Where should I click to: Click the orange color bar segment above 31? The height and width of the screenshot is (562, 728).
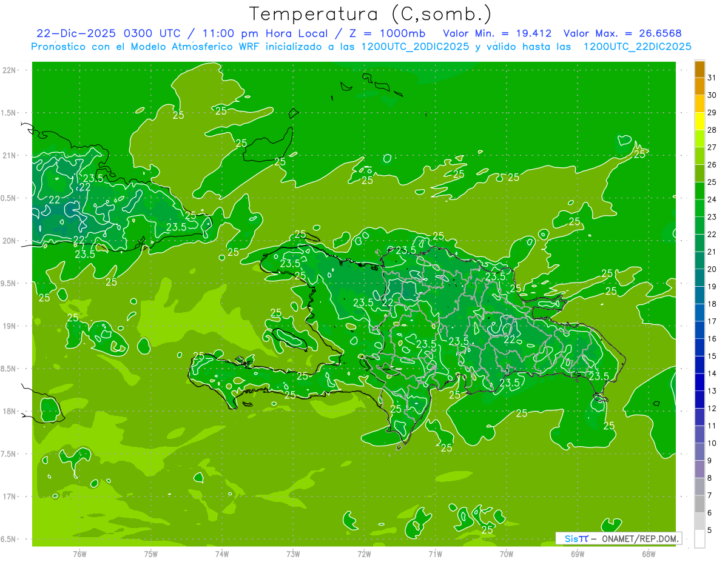coord(699,69)
